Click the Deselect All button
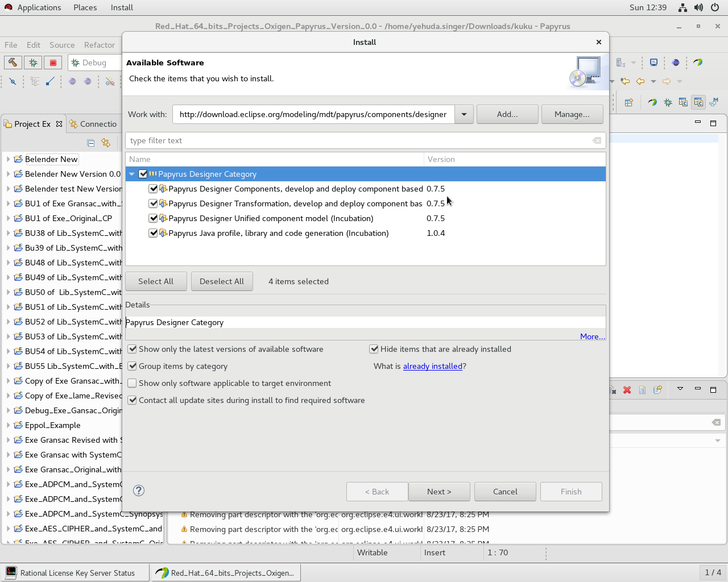 point(222,281)
